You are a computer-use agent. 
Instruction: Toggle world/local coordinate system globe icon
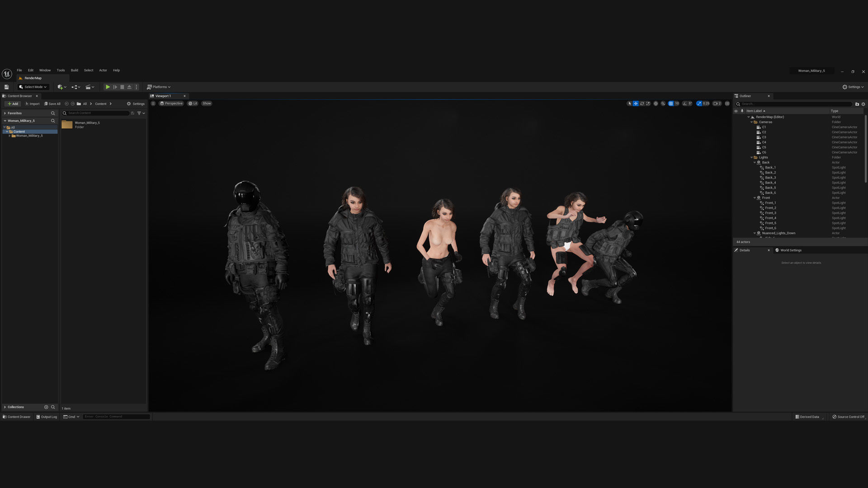(656, 103)
